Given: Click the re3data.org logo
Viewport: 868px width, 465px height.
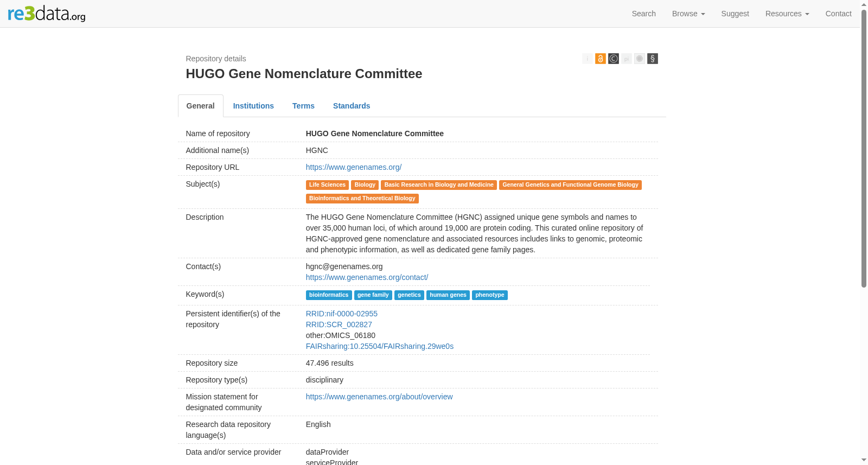Looking at the screenshot, I should 47,13.
